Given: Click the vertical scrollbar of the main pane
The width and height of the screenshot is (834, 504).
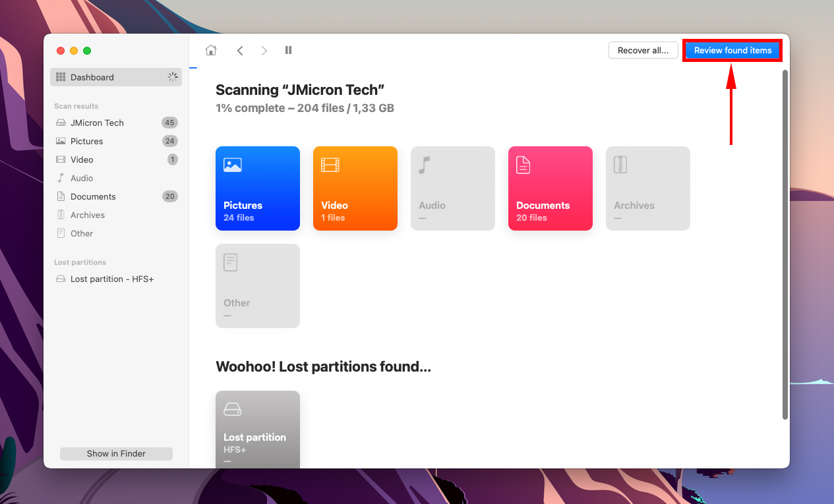Looking at the screenshot, I should (x=785, y=244).
